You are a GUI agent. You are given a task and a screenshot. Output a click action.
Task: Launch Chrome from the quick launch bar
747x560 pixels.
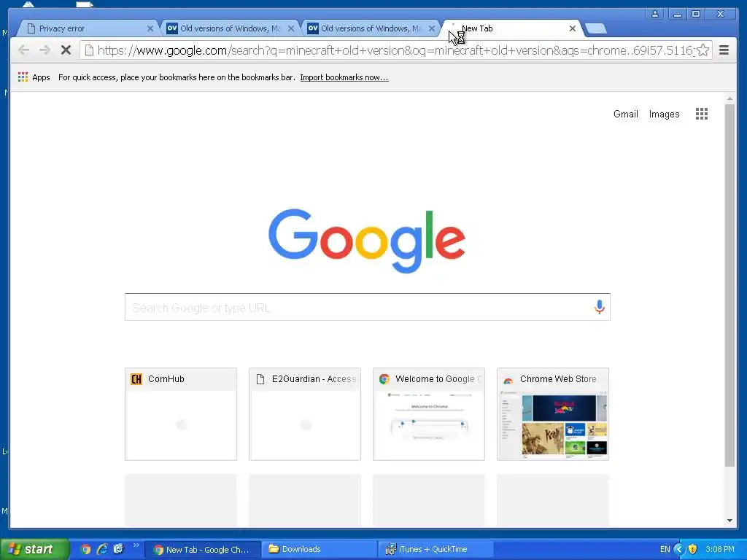point(85,549)
